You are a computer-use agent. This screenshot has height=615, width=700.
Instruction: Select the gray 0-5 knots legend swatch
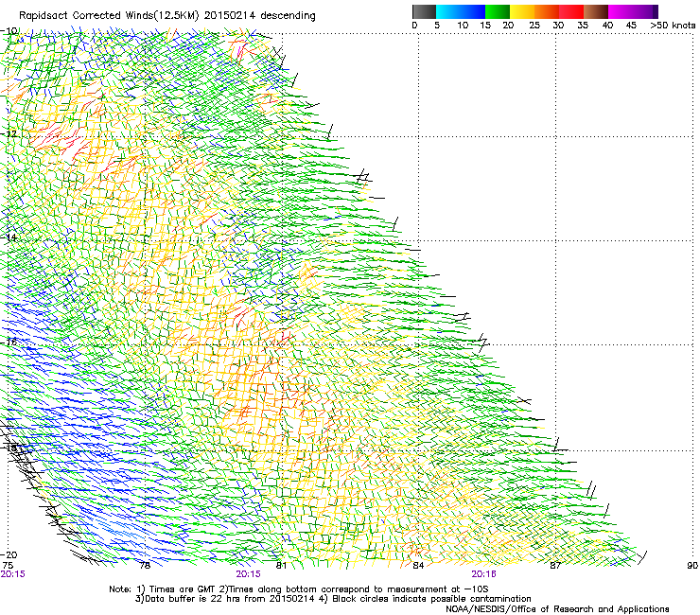tap(424, 11)
